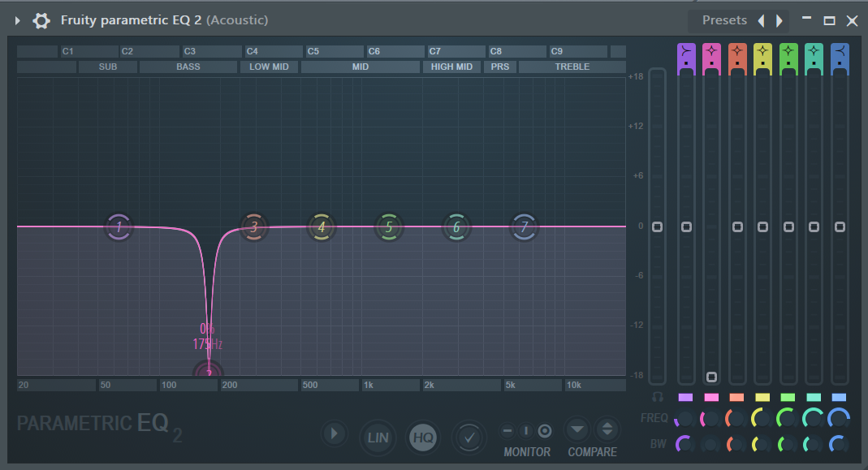The width and height of the screenshot is (868, 470).
Task: Click the TREBLE frequency range label
Action: (x=572, y=67)
